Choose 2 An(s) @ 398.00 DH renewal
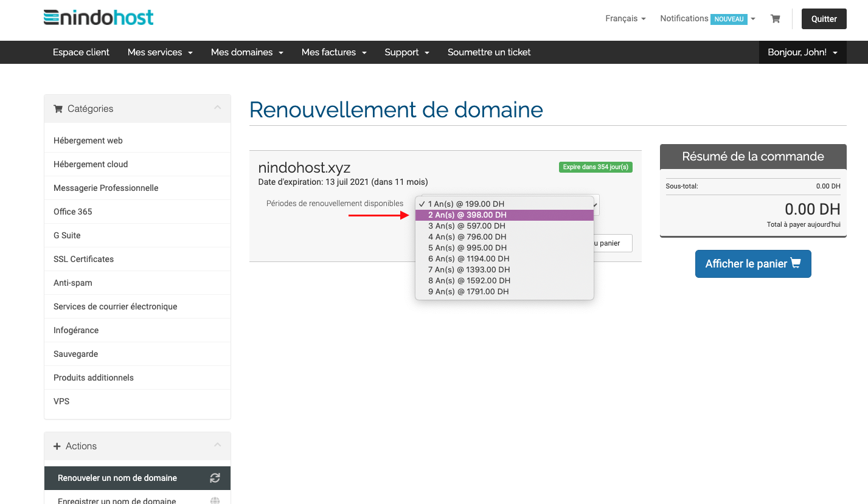The height and width of the screenshot is (504, 868). point(504,215)
